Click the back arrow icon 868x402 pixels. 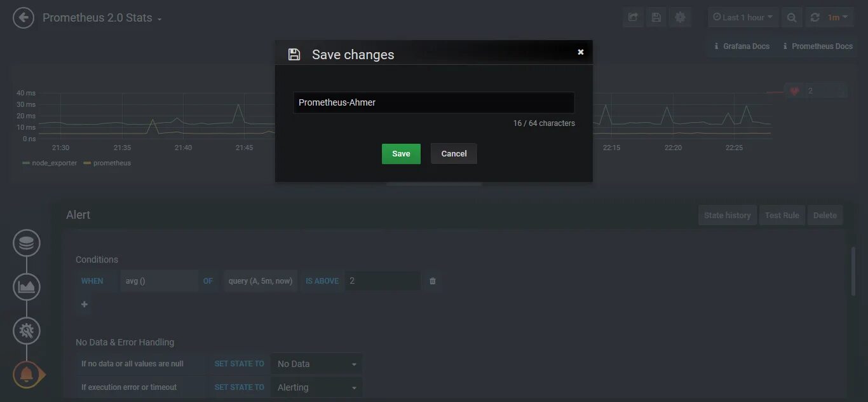24,18
